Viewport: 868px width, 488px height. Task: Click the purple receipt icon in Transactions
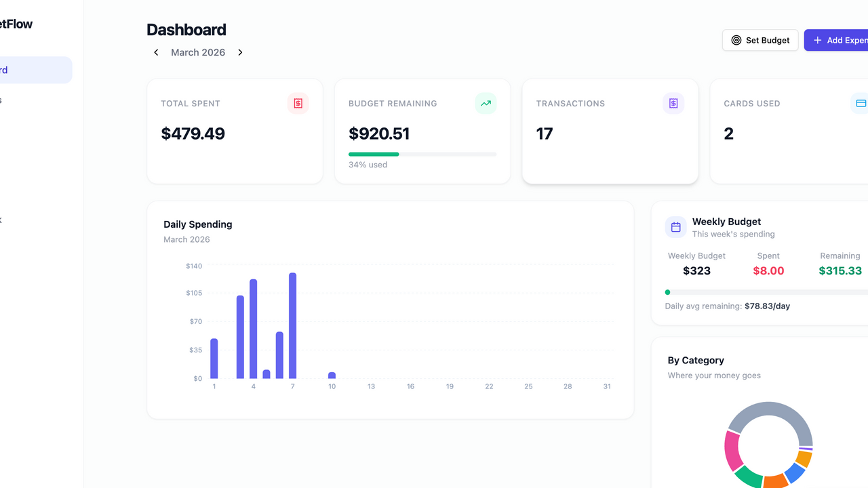(673, 103)
